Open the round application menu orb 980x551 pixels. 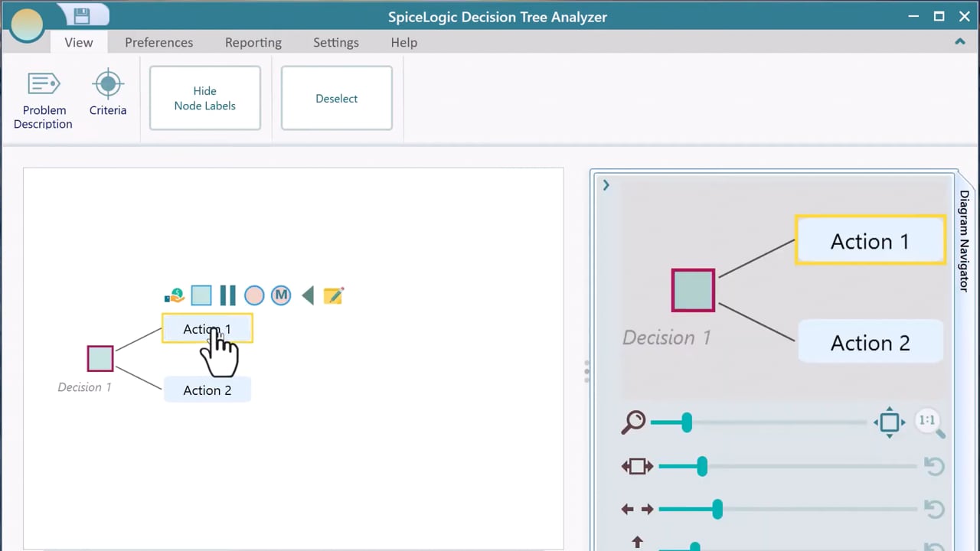[26, 27]
